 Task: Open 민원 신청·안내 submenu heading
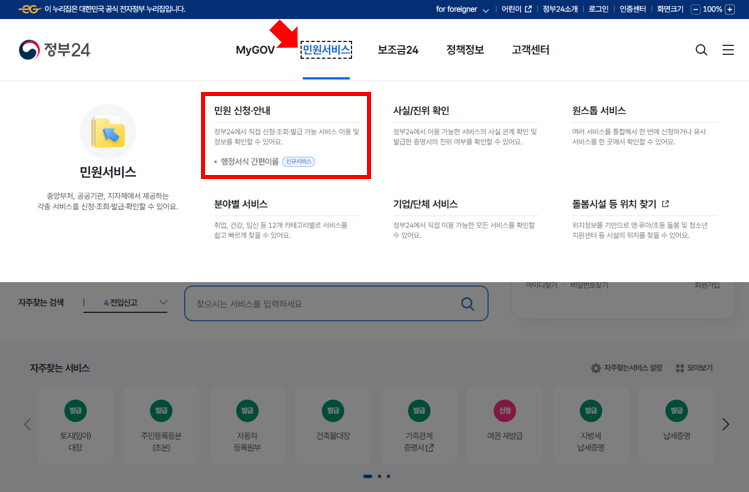click(242, 110)
